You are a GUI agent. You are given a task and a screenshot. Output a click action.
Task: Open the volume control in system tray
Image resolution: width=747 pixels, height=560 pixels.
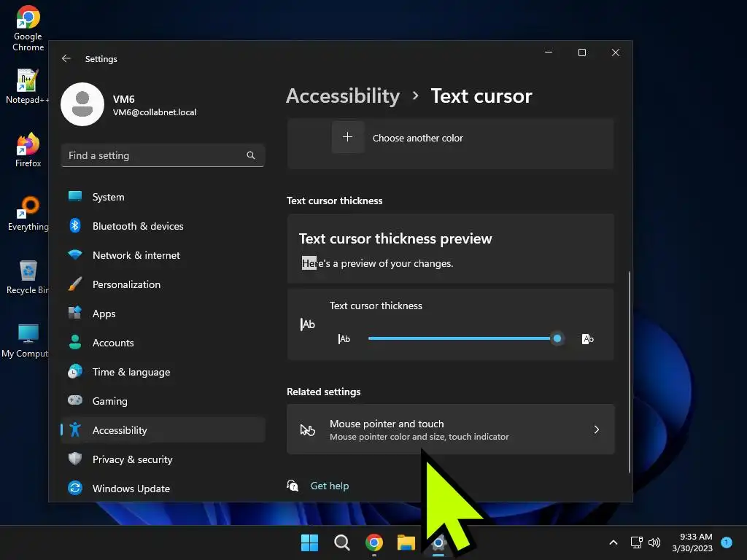pyautogui.click(x=654, y=542)
